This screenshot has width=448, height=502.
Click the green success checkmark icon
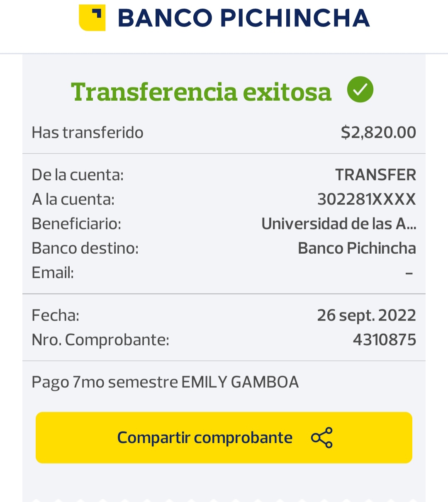pyautogui.click(x=360, y=90)
